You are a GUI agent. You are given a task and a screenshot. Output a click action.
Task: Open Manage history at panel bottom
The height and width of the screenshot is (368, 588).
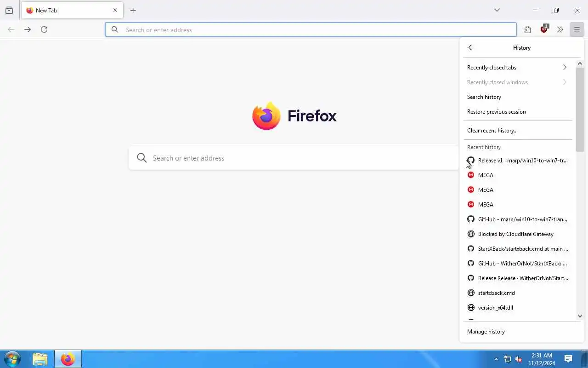[x=521, y=332]
